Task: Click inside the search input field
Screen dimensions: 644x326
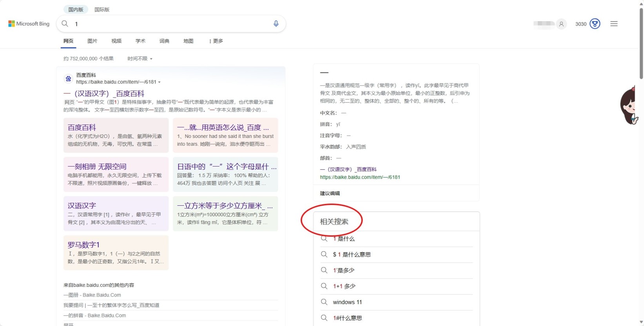Action: point(169,24)
